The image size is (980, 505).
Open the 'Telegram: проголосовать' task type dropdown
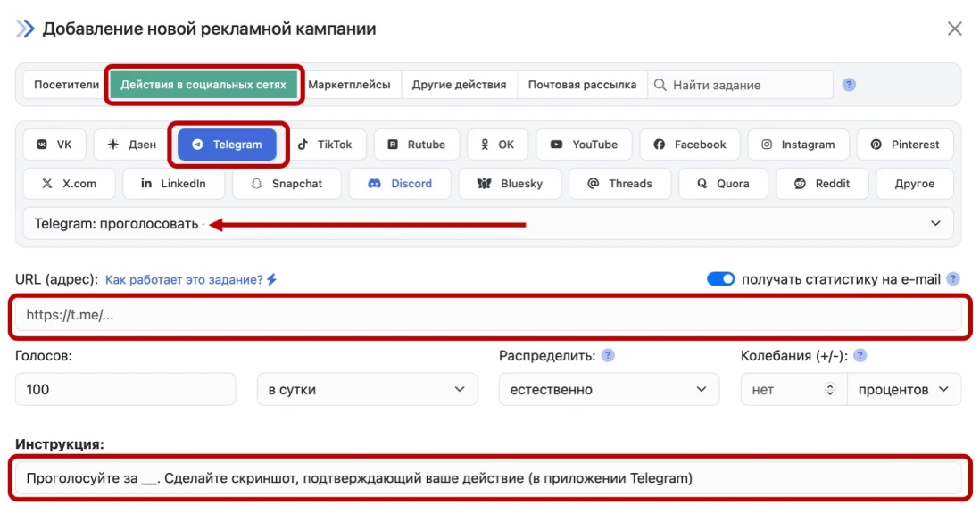point(487,224)
